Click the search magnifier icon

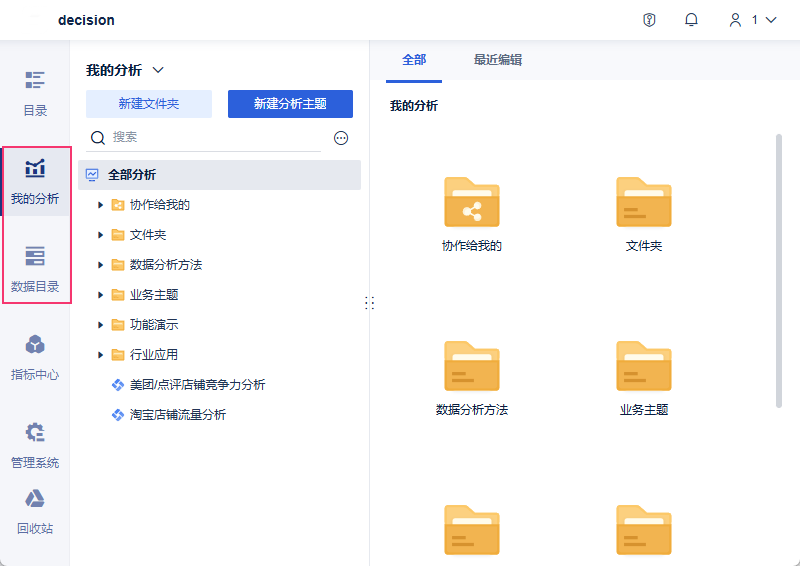coord(97,137)
